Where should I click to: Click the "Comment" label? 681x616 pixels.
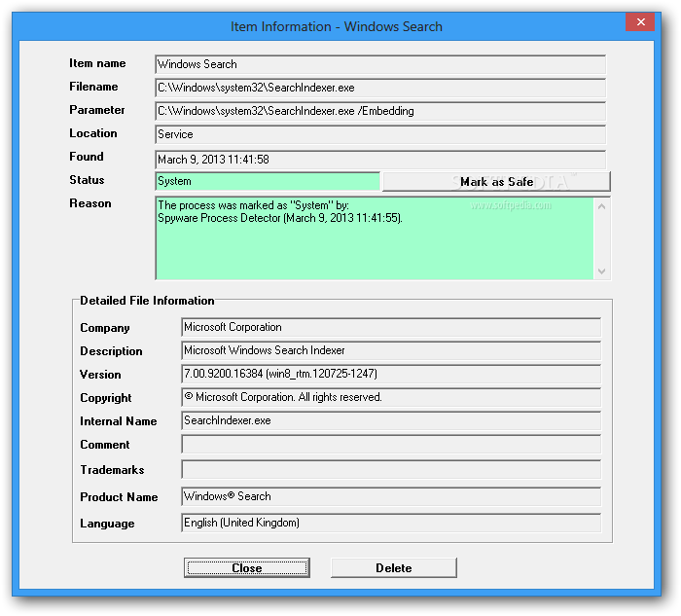click(x=105, y=445)
